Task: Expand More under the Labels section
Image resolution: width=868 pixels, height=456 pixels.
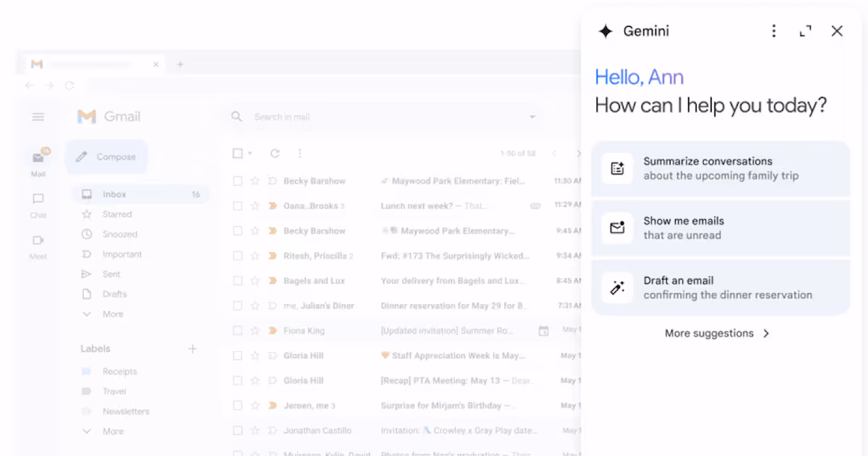Action: click(x=88, y=431)
